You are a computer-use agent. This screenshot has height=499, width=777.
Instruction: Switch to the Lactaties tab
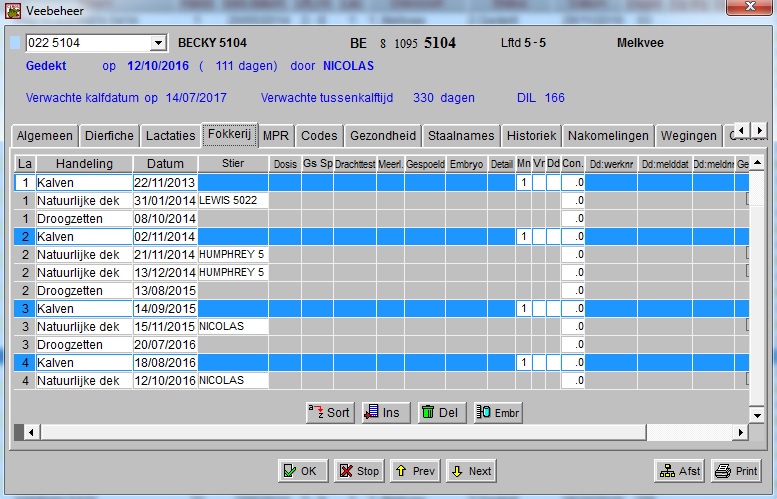tap(169, 136)
